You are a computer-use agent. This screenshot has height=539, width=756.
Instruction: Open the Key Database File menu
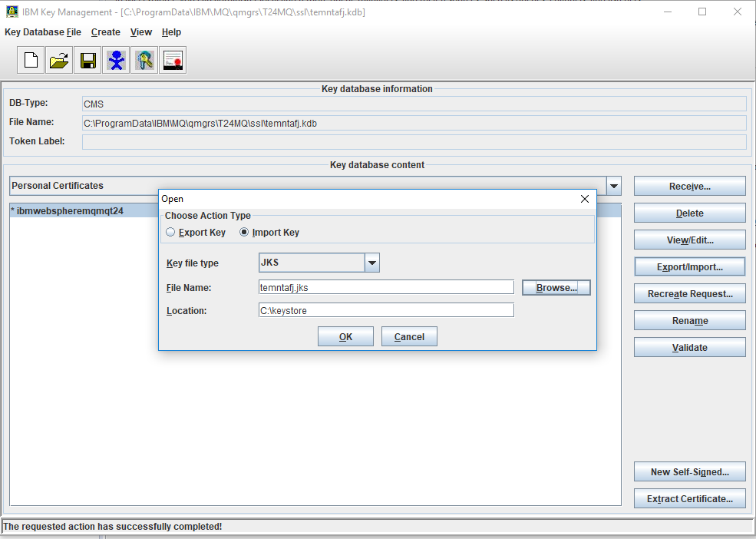click(43, 31)
